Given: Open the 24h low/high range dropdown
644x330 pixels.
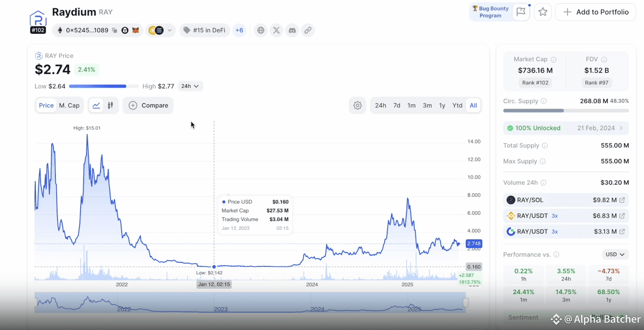Looking at the screenshot, I should (190, 86).
